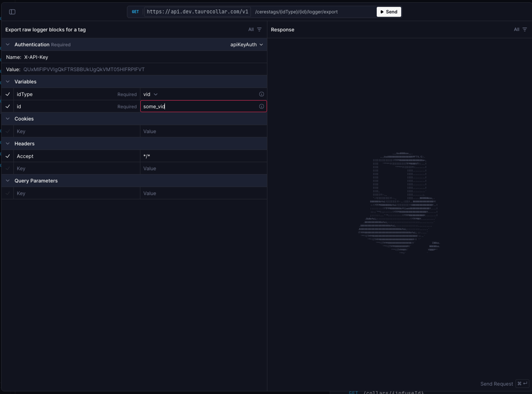Viewport: 532px width, 394px height.
Task: Toggle the checkmark for the id variable
Action: (7, 106)
